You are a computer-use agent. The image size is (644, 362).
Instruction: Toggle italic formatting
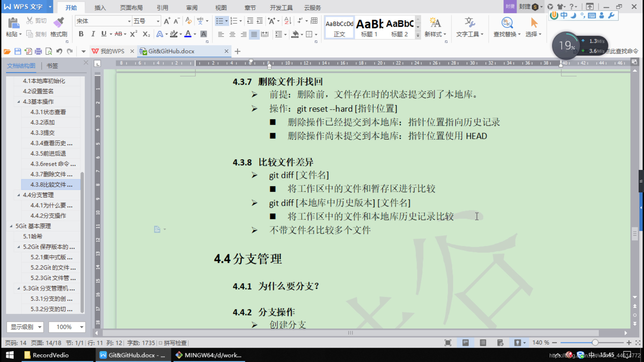93,34
